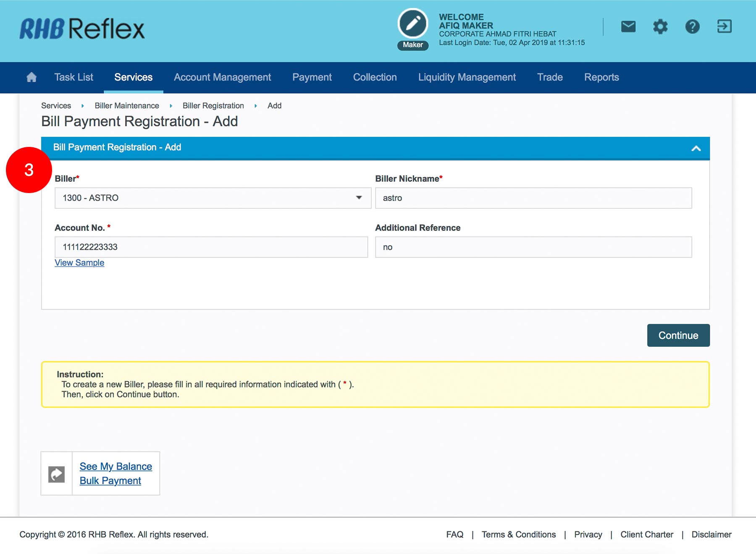The height and width of the screenshot is (554, 756).
Task: Open settings via the gear icon
Action: point(660,27)
